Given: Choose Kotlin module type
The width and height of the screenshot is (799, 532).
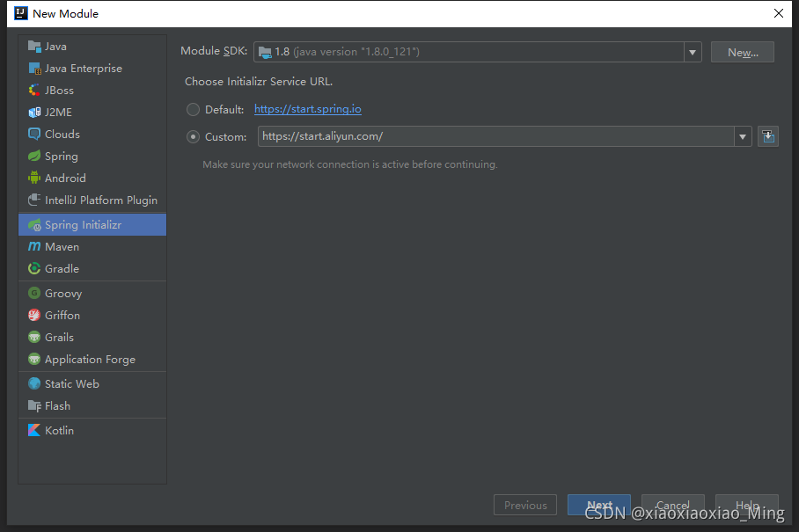Looking at the screenshot, I should pyautogui.click(x=92, y=430).
